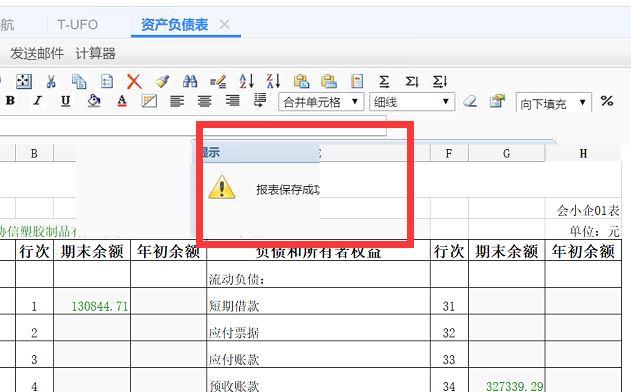631x392 pixels.
Task: Click the second clipboard paste icon
Action: pyautogui.click(x=329, y=81)
